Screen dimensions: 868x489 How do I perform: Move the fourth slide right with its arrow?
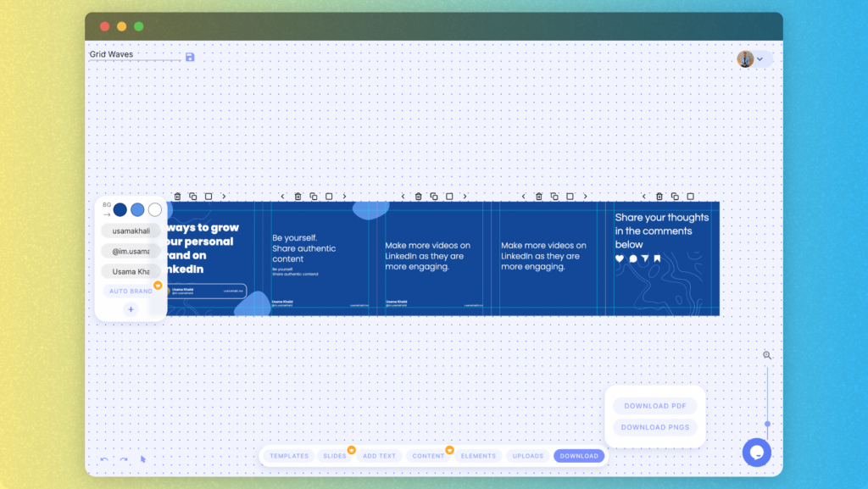click(x=585, y=197)
